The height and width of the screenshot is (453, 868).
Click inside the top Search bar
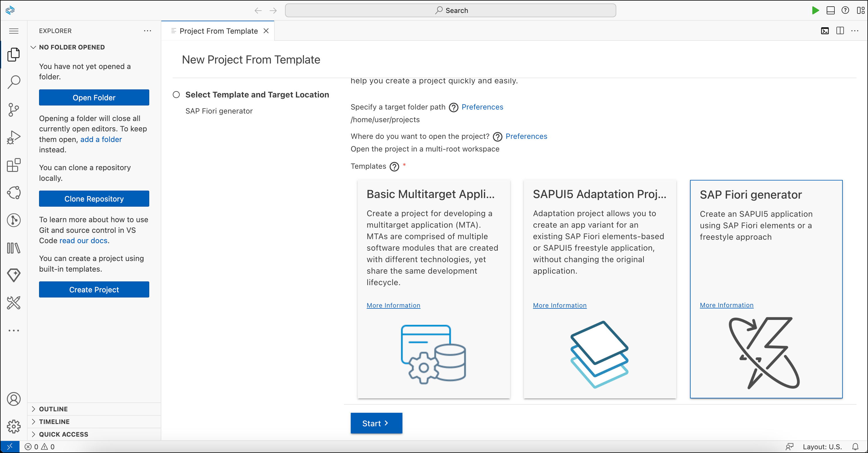[451, 10]
